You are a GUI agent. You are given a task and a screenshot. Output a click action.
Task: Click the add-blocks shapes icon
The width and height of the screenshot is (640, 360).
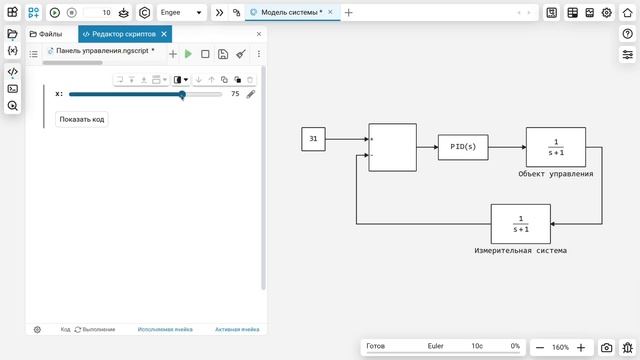(x=33, y=13)
